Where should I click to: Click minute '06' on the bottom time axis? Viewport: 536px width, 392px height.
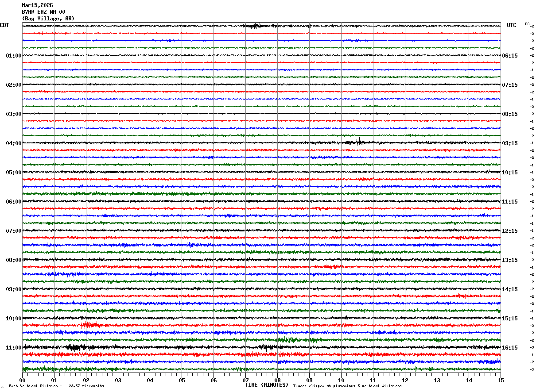coord(214,380)
